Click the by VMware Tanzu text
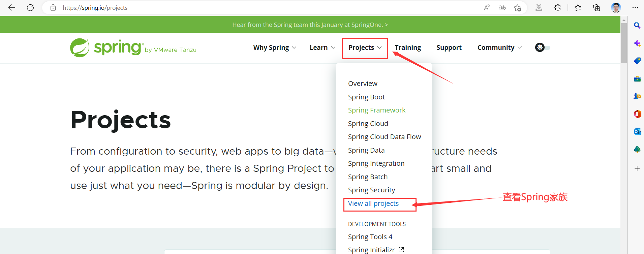 (x=171, y=50)
